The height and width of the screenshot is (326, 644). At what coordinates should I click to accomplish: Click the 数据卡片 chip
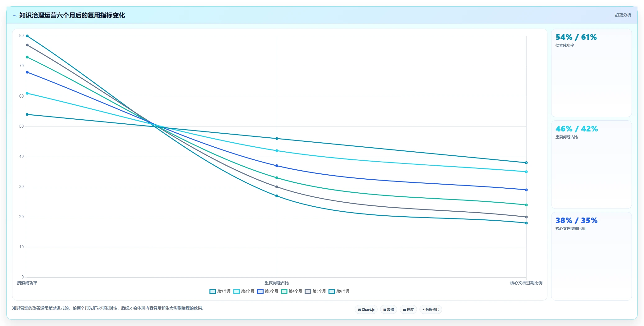(431, 310)
